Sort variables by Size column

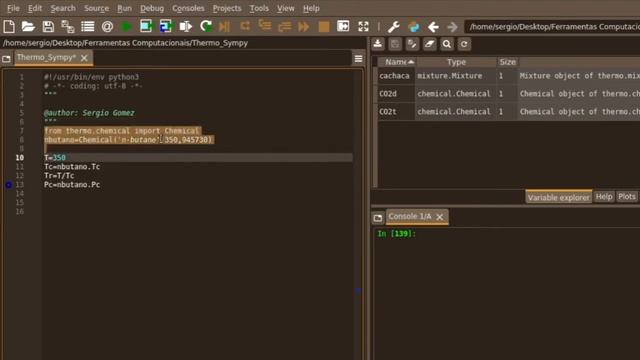(507, 62)
